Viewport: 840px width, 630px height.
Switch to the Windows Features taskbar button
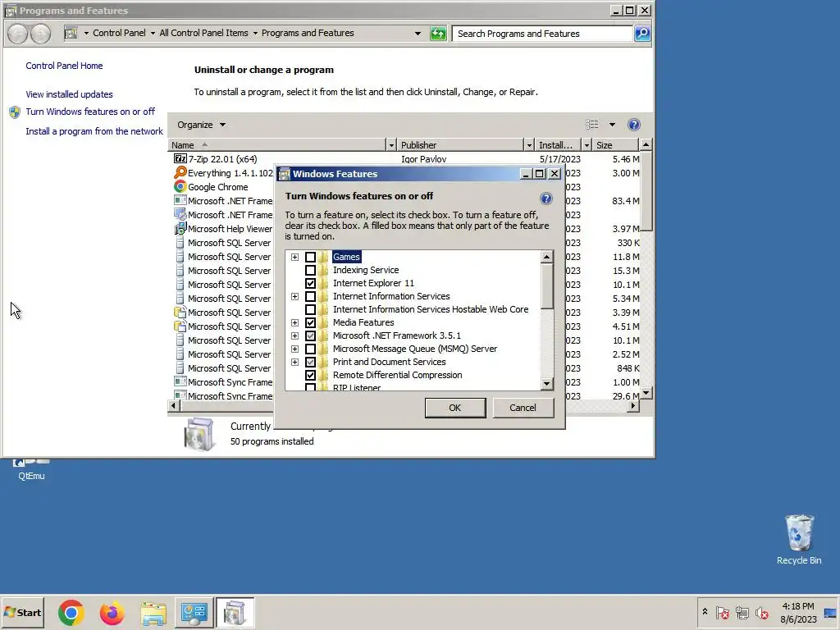pos(235,612)
